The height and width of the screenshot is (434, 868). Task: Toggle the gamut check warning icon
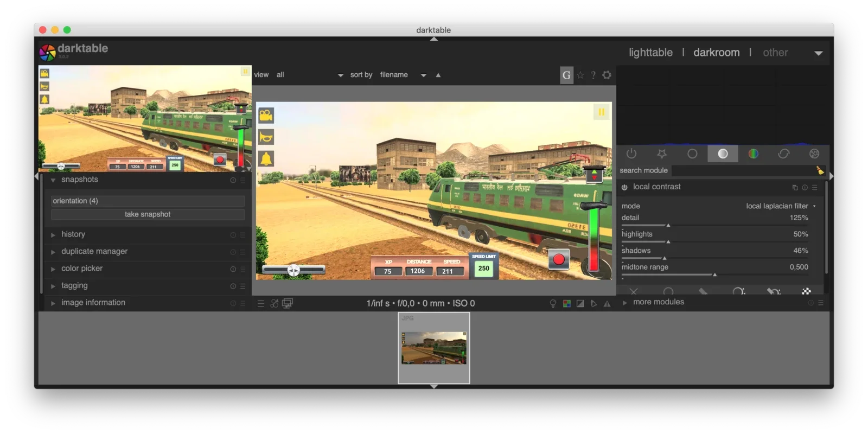607,304
